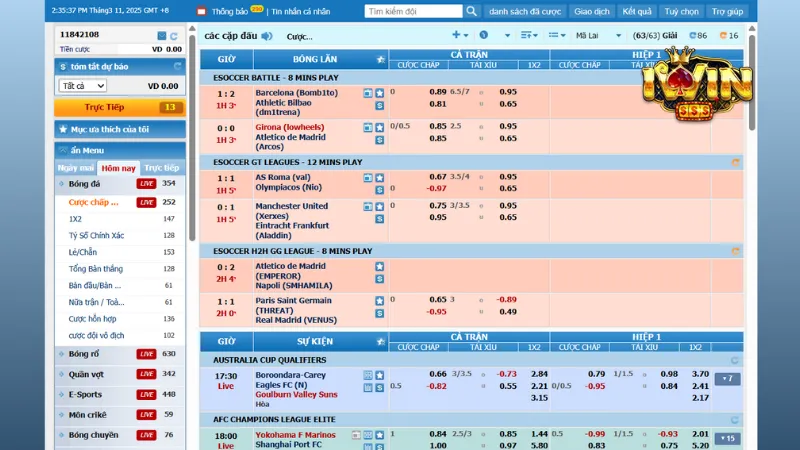Toggle favorite star for Manchester United (Xerxes)
Image resolution: width=800 pixels, height=450 pixels.
380,207
